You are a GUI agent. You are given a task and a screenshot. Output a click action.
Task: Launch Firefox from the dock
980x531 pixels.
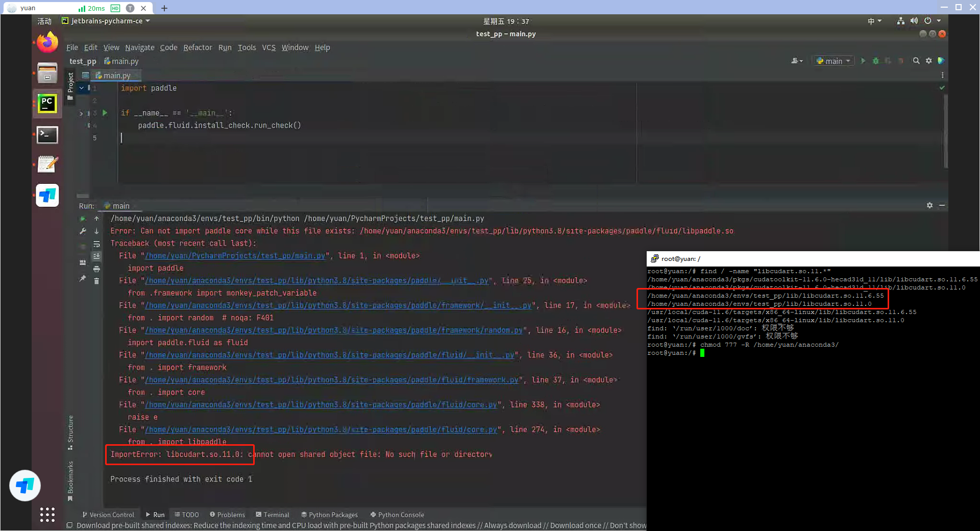coord(47,42)
